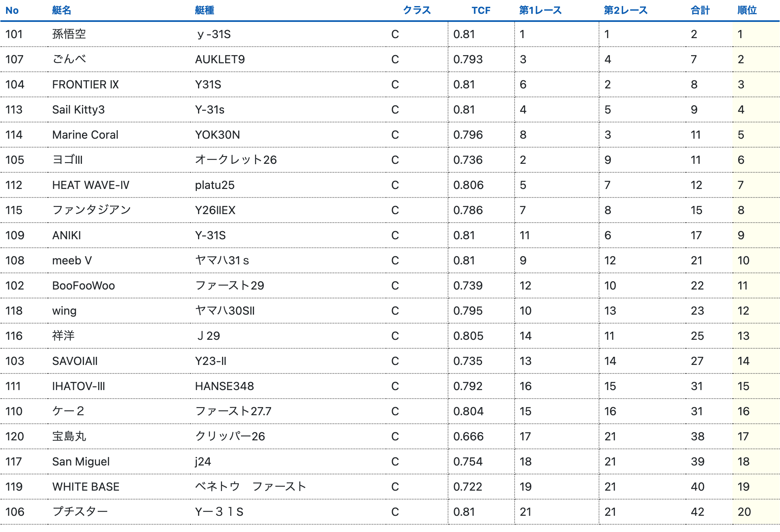Select the クラス column header
Screen dimensions: 780x532
coord(417,11)
